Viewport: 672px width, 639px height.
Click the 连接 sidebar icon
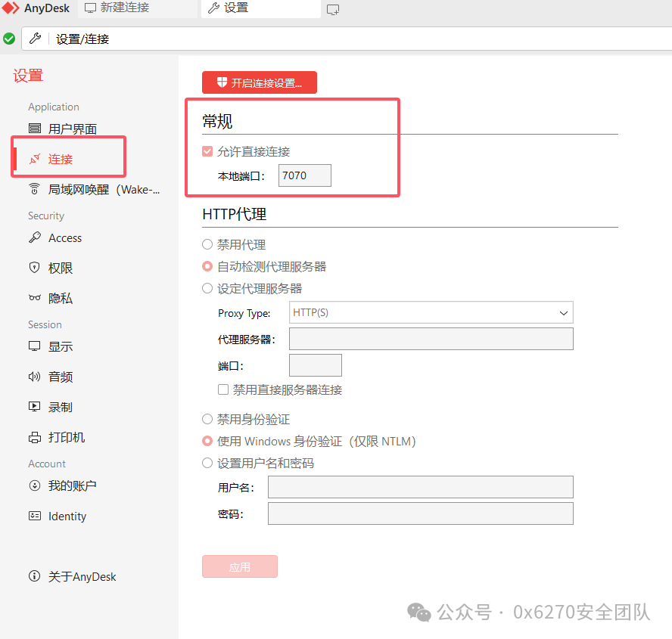point(35,159)
